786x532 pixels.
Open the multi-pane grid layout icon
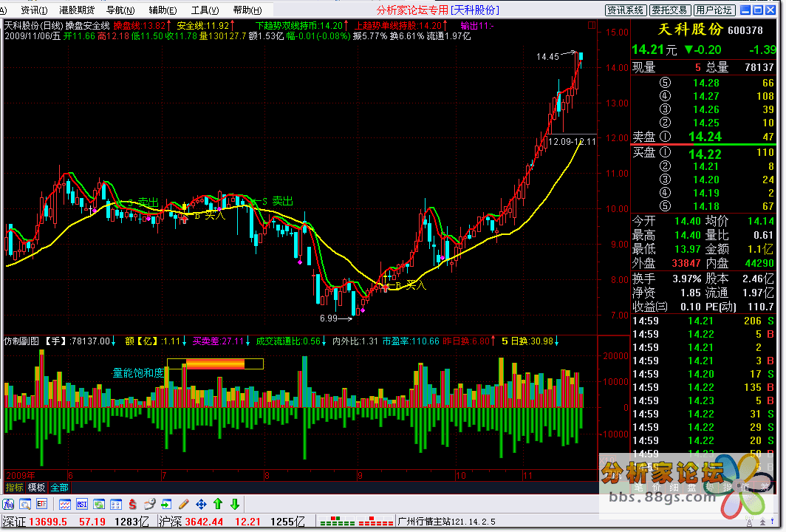(x=116, y=504)
